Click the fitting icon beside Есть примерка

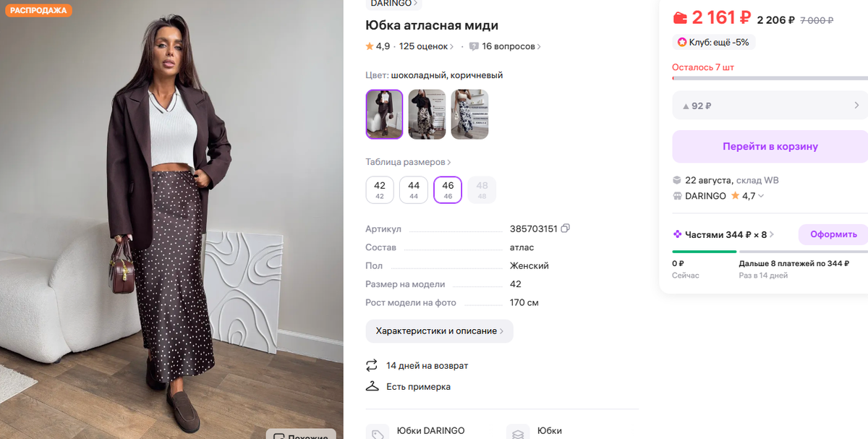(x=373, y=386)
